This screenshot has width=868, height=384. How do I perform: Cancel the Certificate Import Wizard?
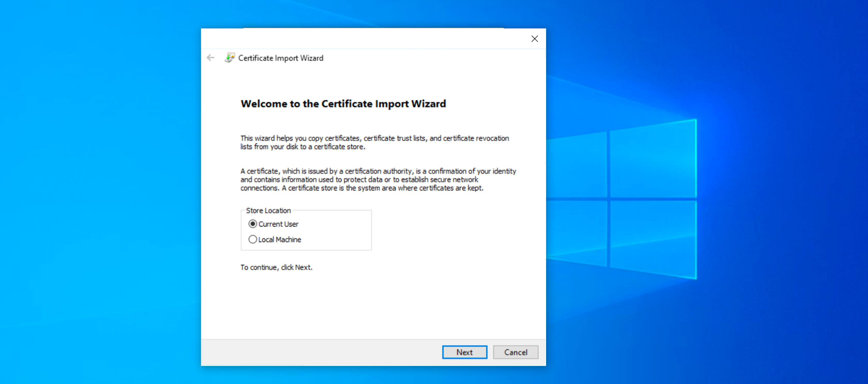515,352
